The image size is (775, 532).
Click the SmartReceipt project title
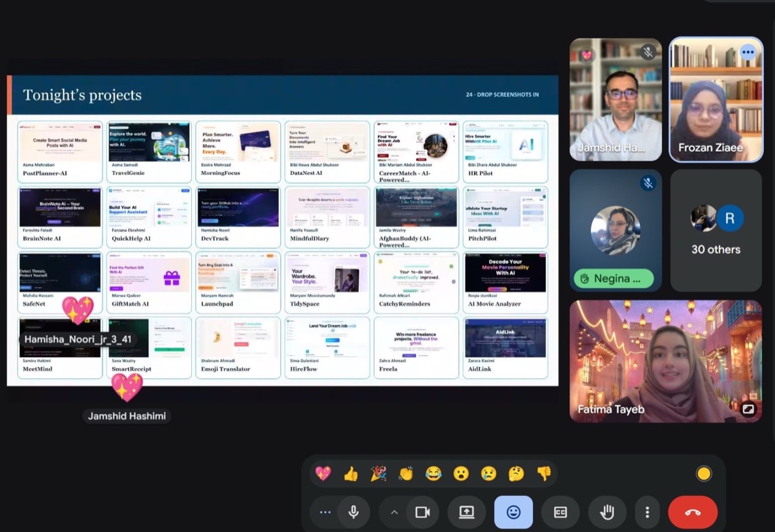(x=132, y=369)
